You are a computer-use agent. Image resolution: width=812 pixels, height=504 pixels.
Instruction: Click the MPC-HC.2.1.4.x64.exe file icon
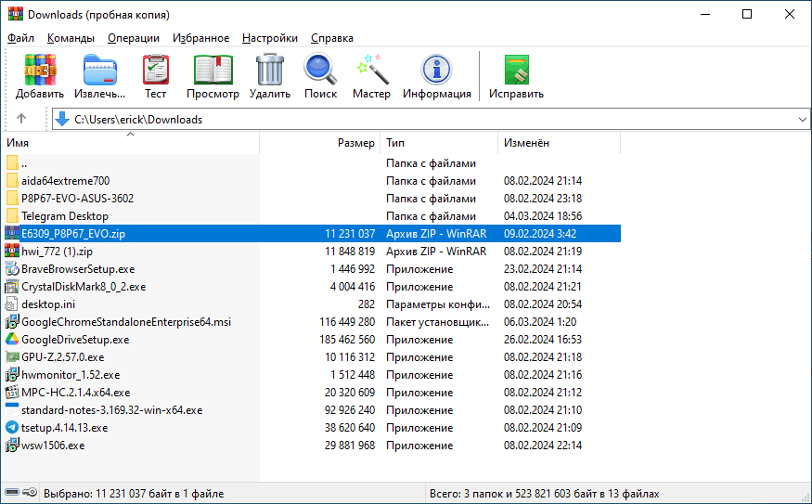pyautogui.click(x=12, y=392)
